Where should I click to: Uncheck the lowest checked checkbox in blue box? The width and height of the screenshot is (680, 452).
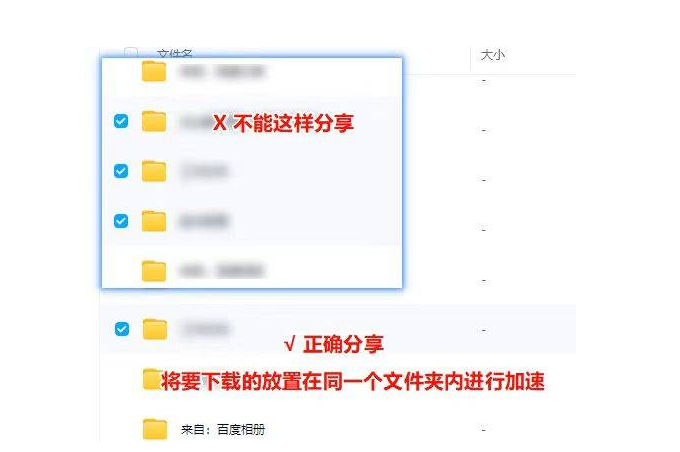coord(121,221)
